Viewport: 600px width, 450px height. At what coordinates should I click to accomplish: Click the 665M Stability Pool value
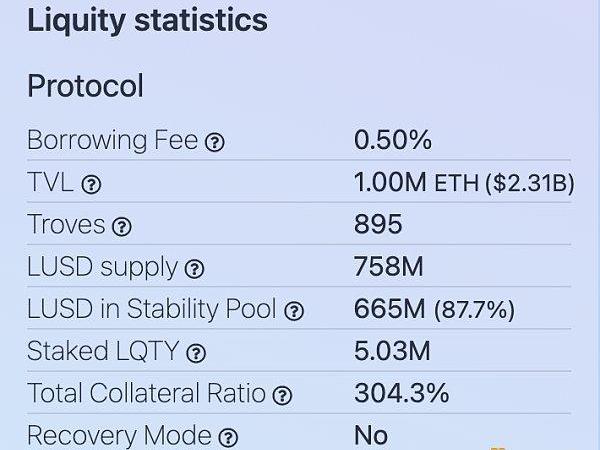(x=389, y=309)
